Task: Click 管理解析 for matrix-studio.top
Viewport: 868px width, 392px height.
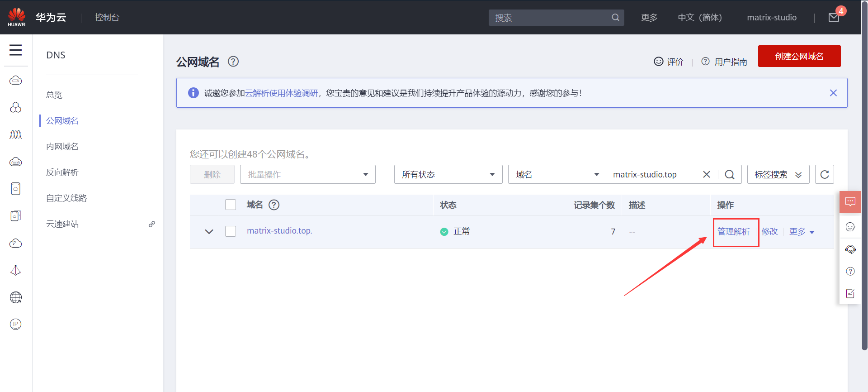Action: (734, 232)
